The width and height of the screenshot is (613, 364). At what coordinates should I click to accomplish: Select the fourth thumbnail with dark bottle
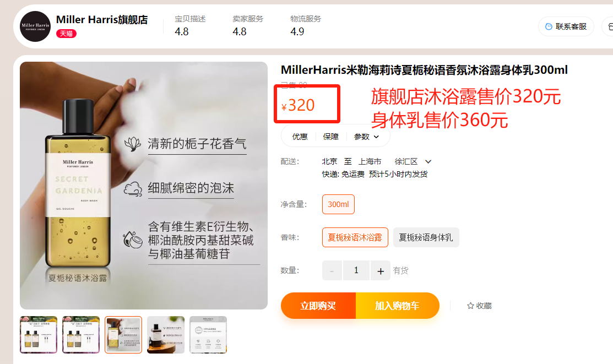166,335
